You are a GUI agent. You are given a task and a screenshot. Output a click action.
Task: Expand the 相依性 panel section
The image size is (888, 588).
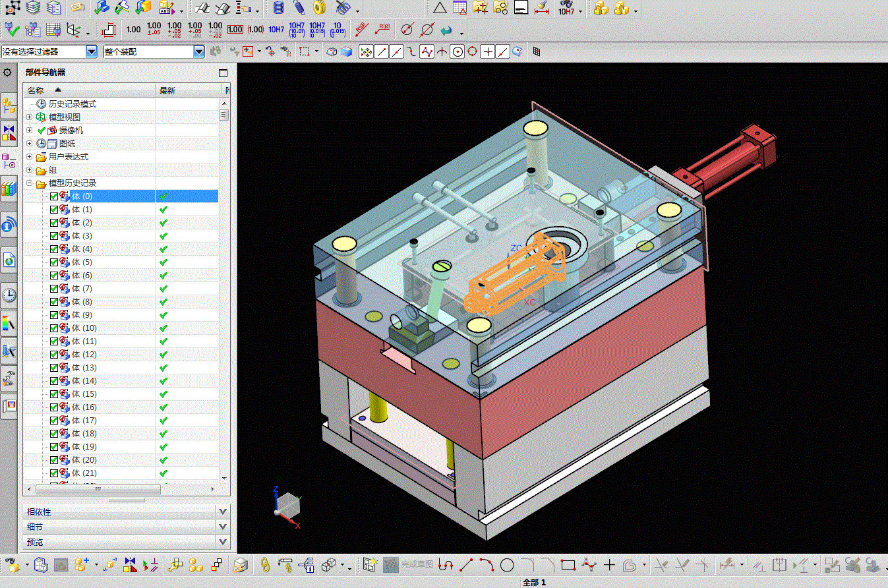tap(223, 512)
